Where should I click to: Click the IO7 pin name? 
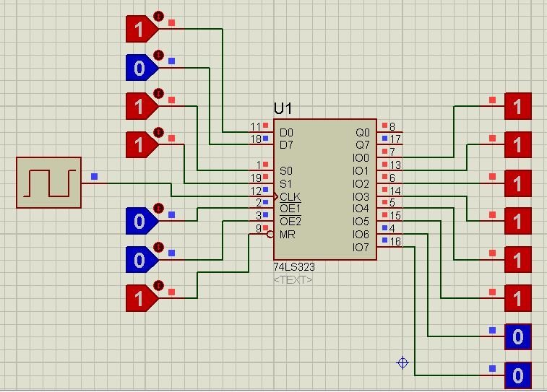(361, 248)
